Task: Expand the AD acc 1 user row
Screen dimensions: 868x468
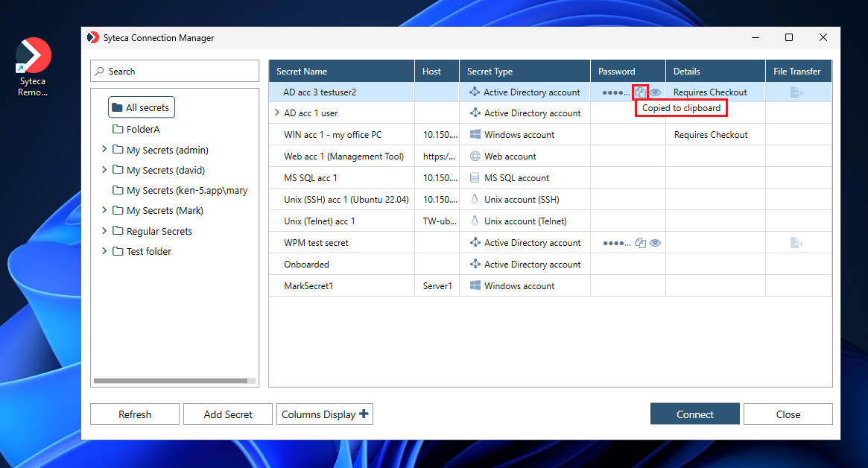Action: tap(277, 113)
